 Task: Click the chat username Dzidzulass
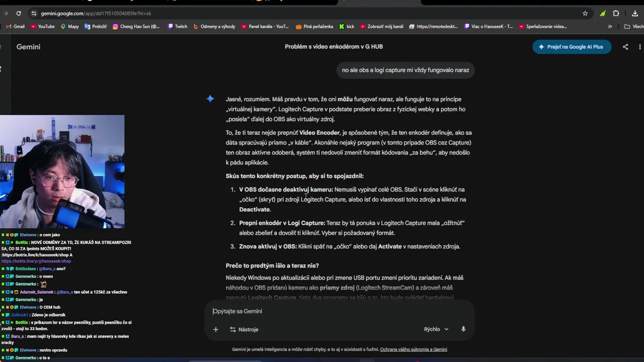pyautogui.click(x=26, y=269)
